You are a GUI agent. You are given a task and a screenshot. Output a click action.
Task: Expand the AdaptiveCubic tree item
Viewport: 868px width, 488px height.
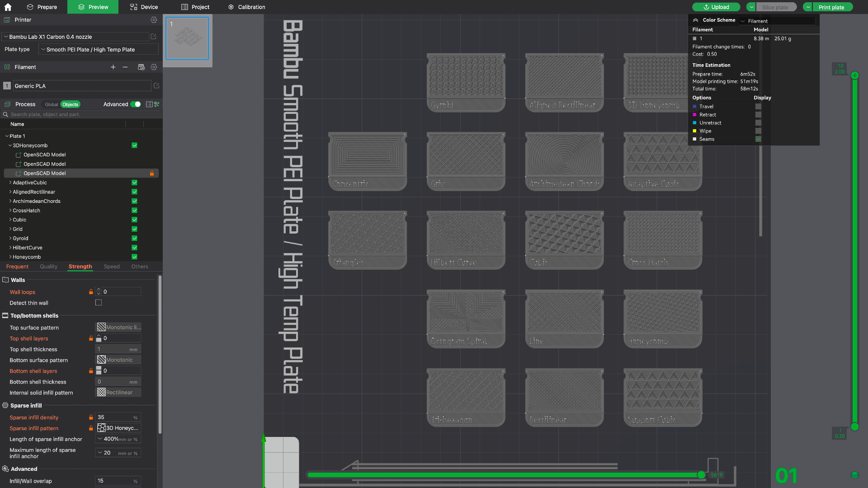pos(10,183)
